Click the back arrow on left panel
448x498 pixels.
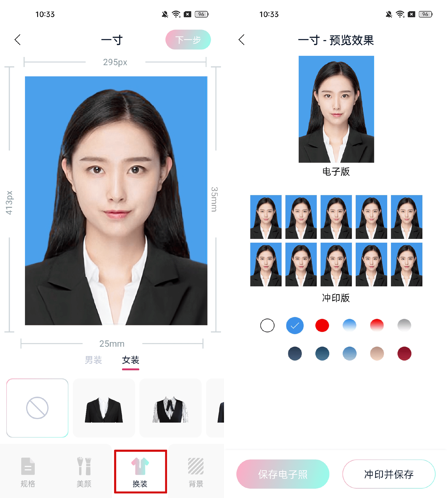tap(18, 40)
